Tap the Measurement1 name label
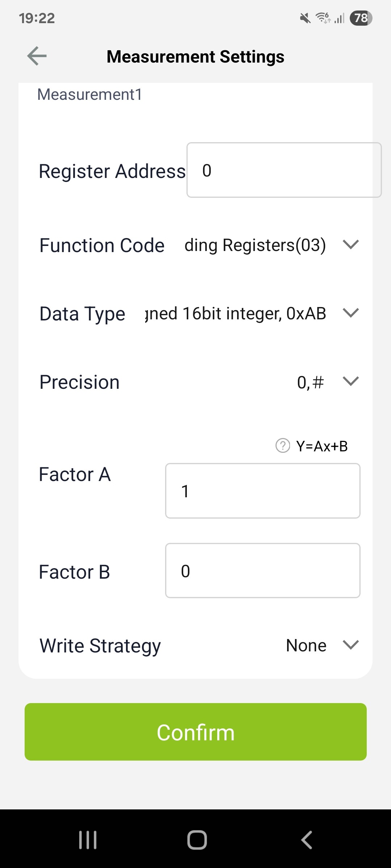The height and width of the screenshot is (868, 391). (90, 94)
